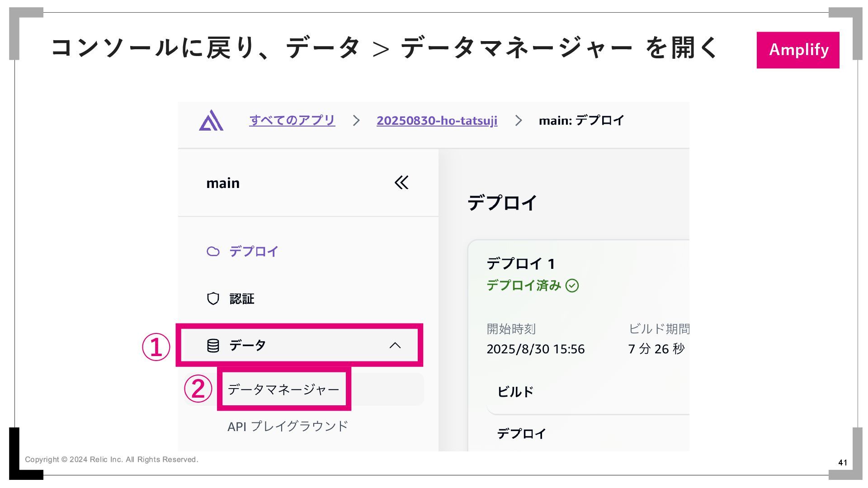Click the デプロイ済み status text

524,286
